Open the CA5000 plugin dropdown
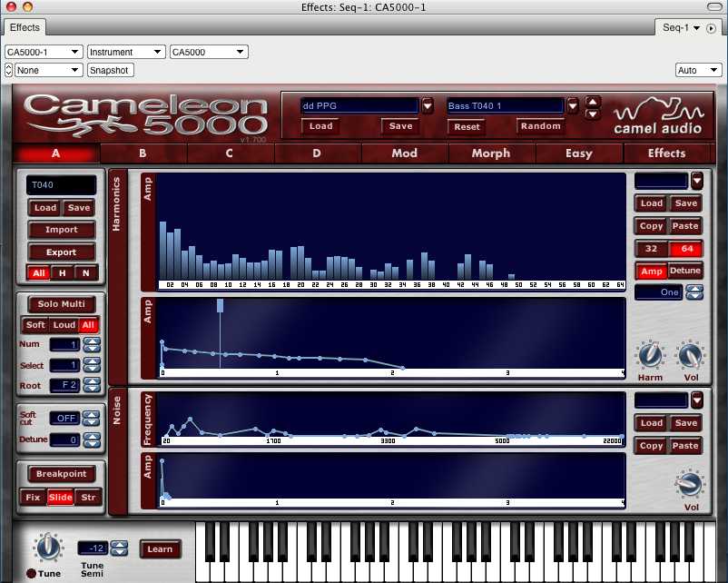Viewport: 728px width, 583px height. pos(209,52)
